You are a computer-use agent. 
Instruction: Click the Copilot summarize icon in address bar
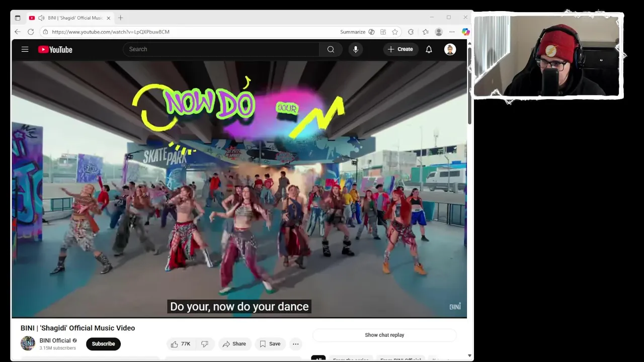pyautogui.click(x=371, y=32)
